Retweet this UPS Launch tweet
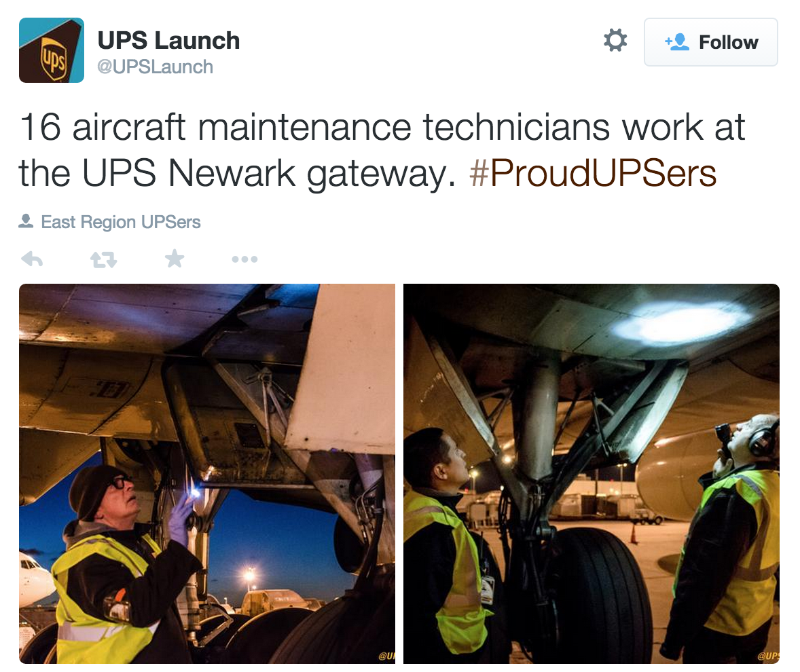This screenshot has height=672, width=800. click(104, 259)
